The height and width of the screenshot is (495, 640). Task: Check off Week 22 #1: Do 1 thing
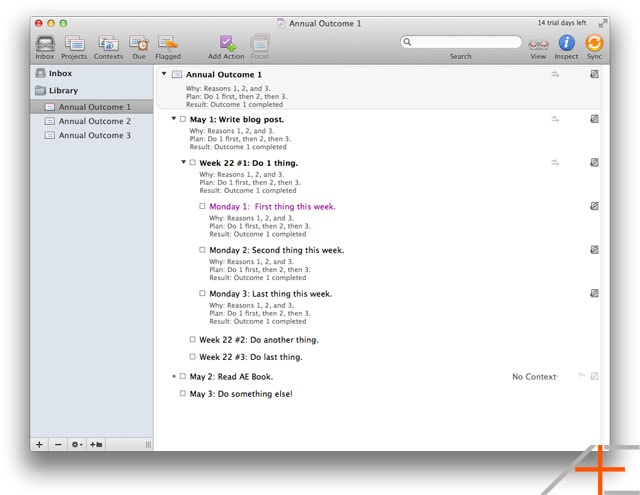[x=193, y=162]
